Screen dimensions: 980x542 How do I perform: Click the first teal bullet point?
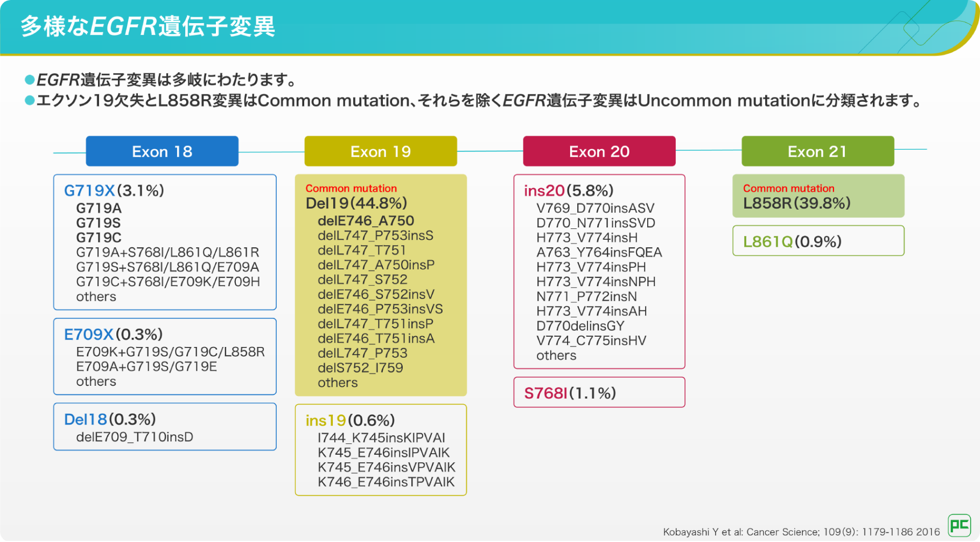30,80
